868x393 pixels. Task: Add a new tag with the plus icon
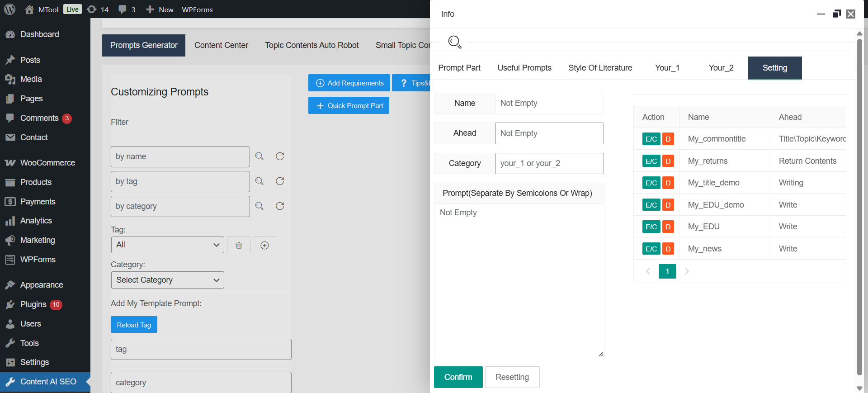[264, 245]
